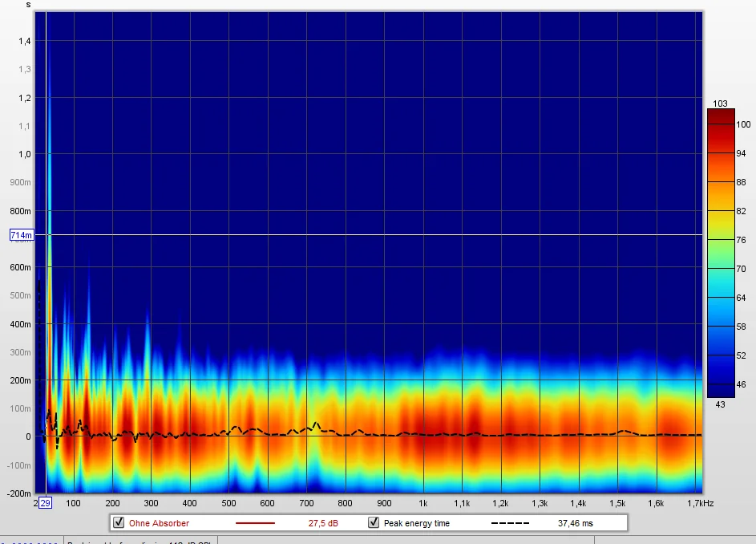Click the "714m" time cursor readout box
This screenshot has width=756, height=544.
(22, 236)
